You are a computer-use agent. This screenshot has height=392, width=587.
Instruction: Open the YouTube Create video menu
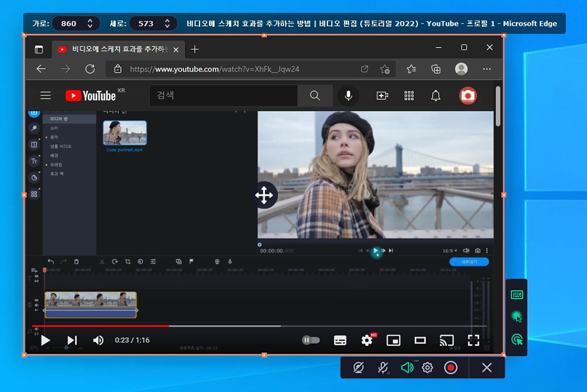pos(382,96)
